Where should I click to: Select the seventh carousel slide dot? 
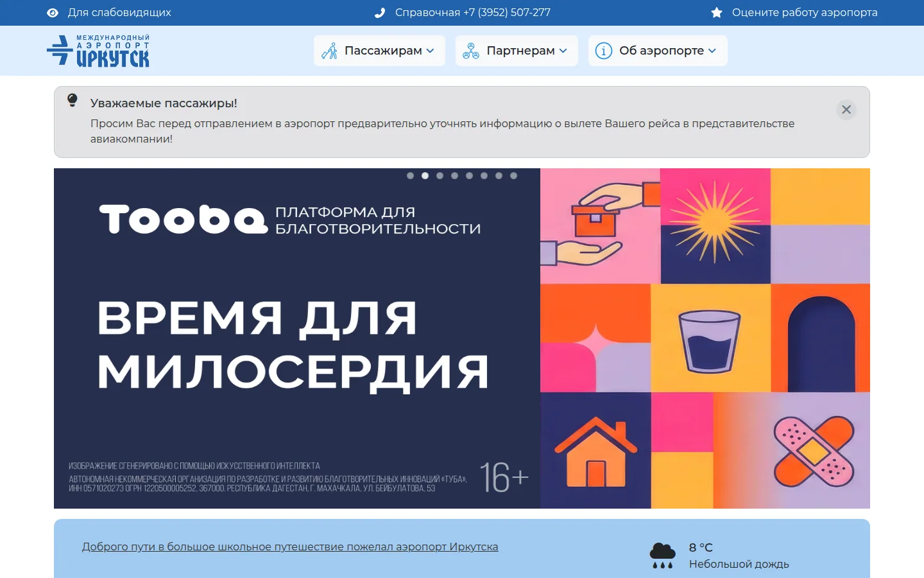click(499, 175)
